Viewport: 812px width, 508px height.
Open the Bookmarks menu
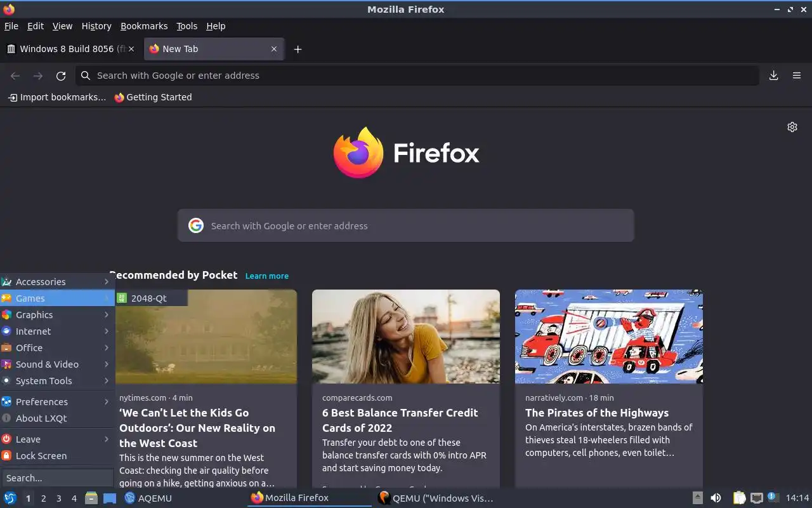[144, 26]
